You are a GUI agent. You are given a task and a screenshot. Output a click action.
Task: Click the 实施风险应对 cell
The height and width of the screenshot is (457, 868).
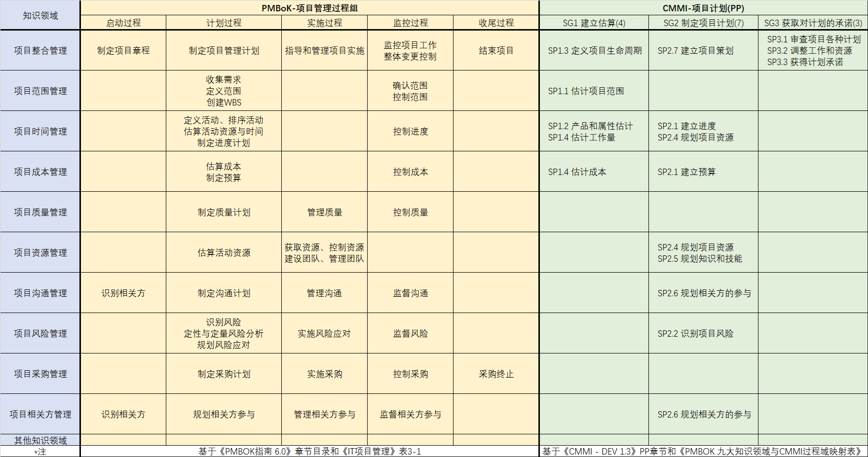pos(324,333)
